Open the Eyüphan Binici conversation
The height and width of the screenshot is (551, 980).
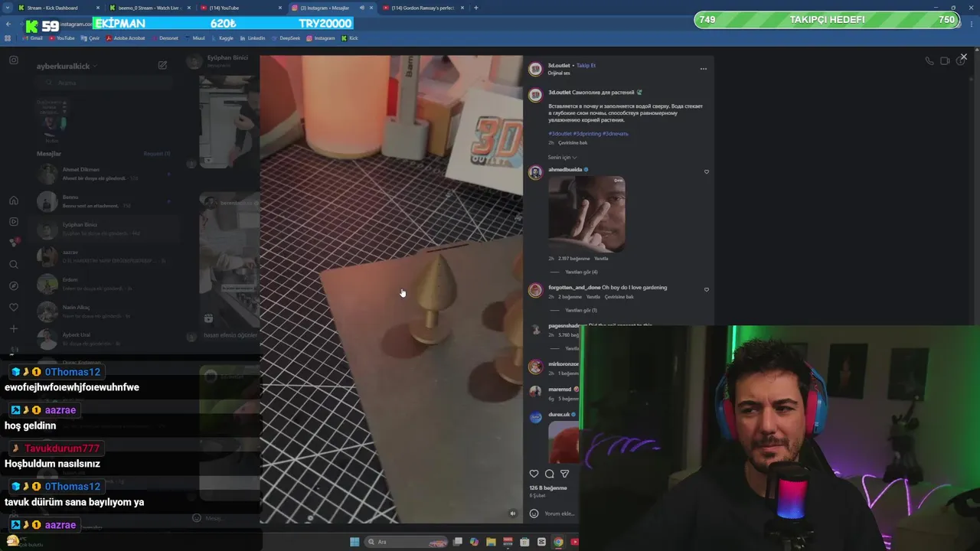tap(105, 229)
